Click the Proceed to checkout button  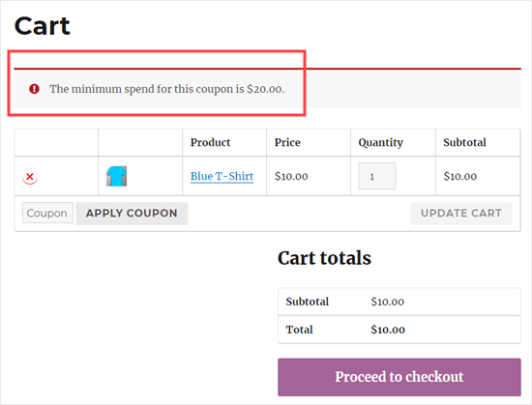point(399,377)
